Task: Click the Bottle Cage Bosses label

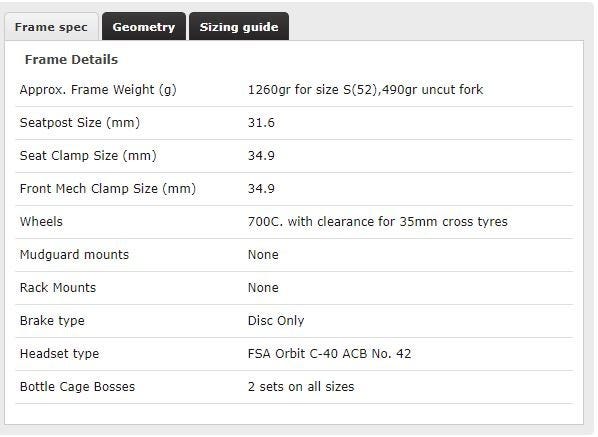Action: pyautogui.click(x=77, y=387)
